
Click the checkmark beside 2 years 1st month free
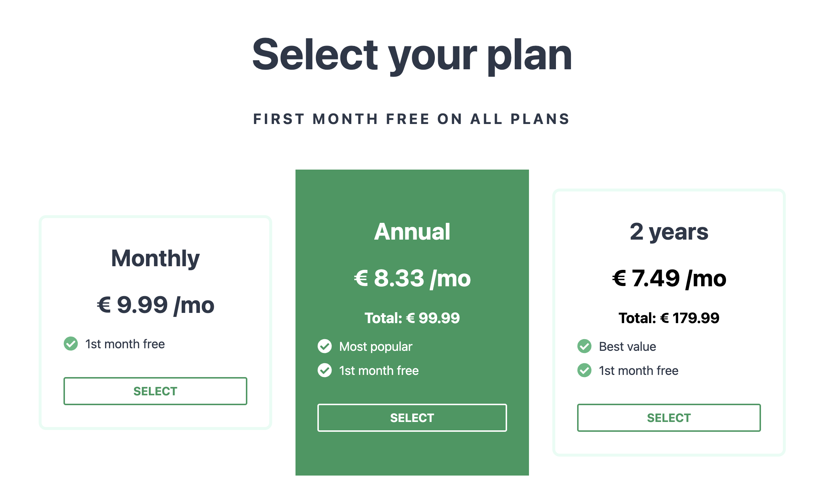click(584, 370)
